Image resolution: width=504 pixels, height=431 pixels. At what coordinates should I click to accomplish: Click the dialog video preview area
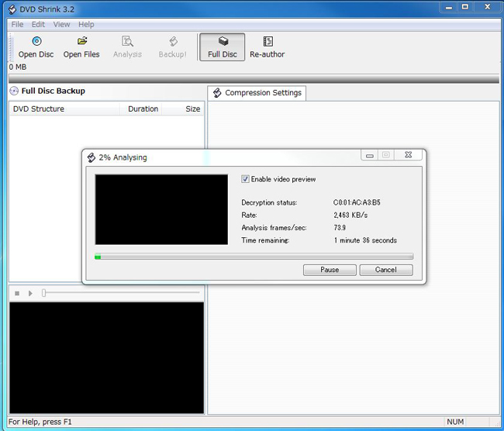(161, 209)
